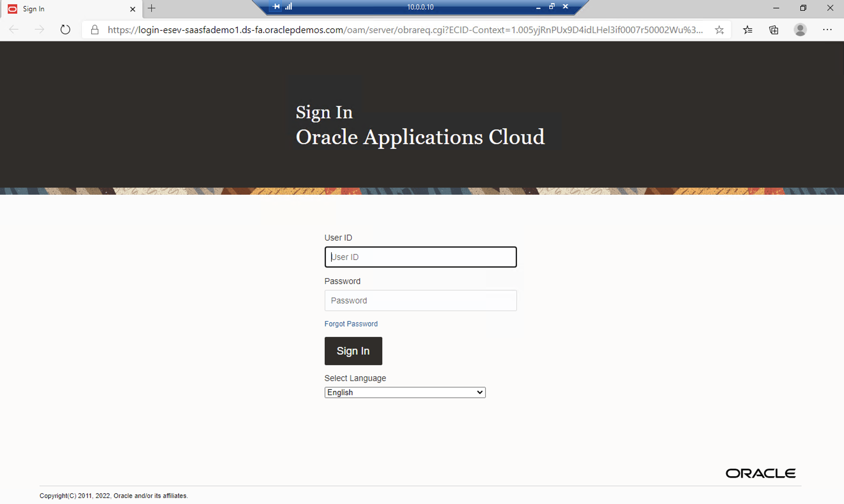This screenshot has width=844, height=504.
Task: Click the Forgot Password link
Action: 351,324
